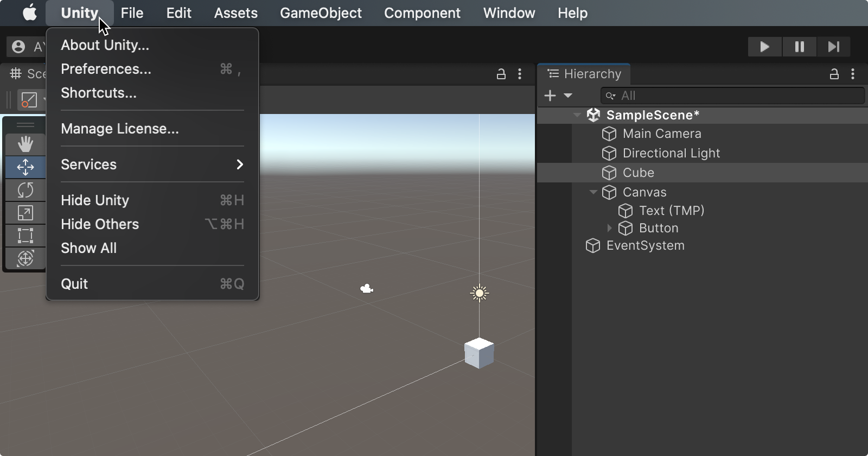Click the account icon in toolbar
This screenshot has height=456, width=868.
(x=18, y=47)
